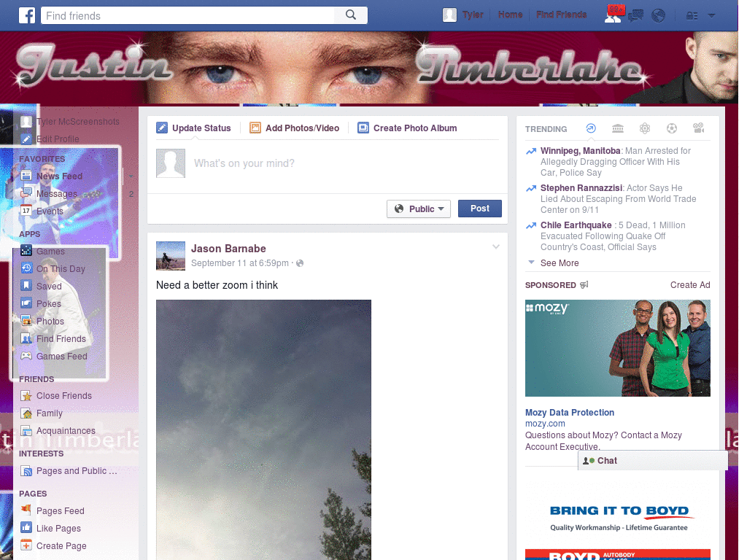The height and width of the screenshot is (560, 747).
Task: Open Chile Earthquake trending story
Action: coord(576,225)
